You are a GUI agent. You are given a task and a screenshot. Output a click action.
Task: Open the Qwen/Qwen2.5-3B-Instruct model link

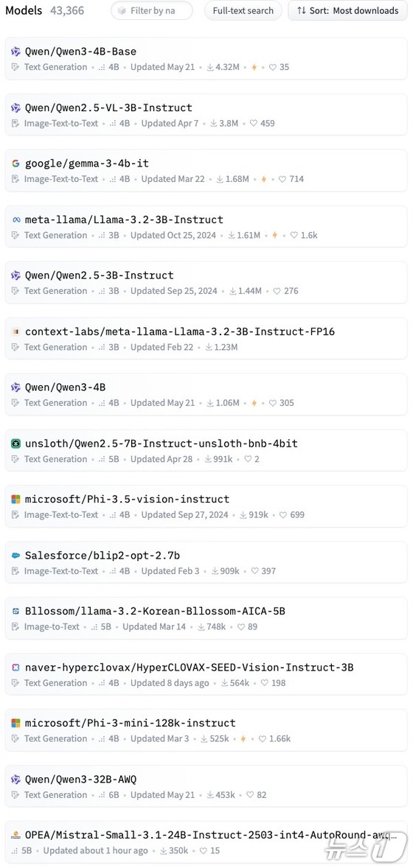click(100, 275)
